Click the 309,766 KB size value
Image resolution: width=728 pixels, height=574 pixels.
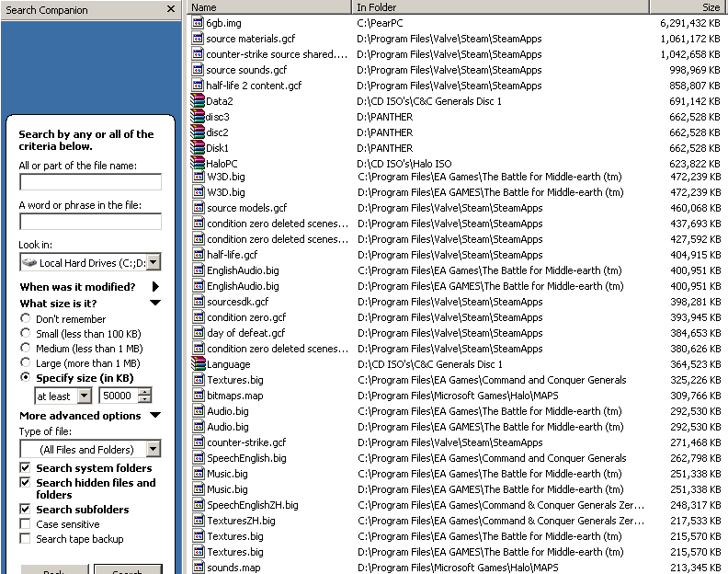pyautogui.click(x=696, y=396)
